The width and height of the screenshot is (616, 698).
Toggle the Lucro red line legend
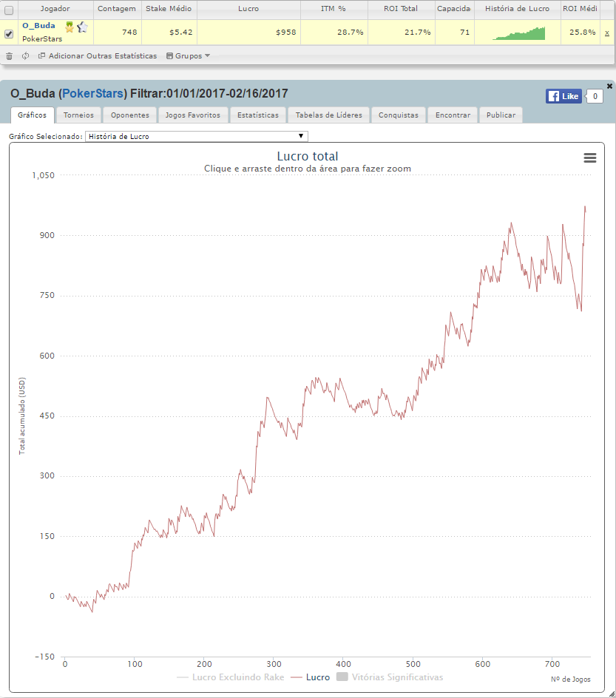pyautogui.click(x=311, y=677)
